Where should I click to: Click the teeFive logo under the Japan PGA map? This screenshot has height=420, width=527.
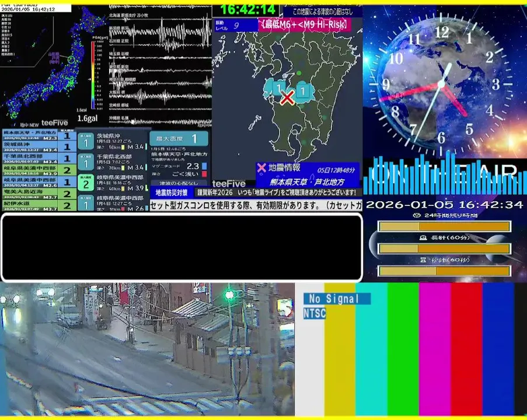pos(54,123)
